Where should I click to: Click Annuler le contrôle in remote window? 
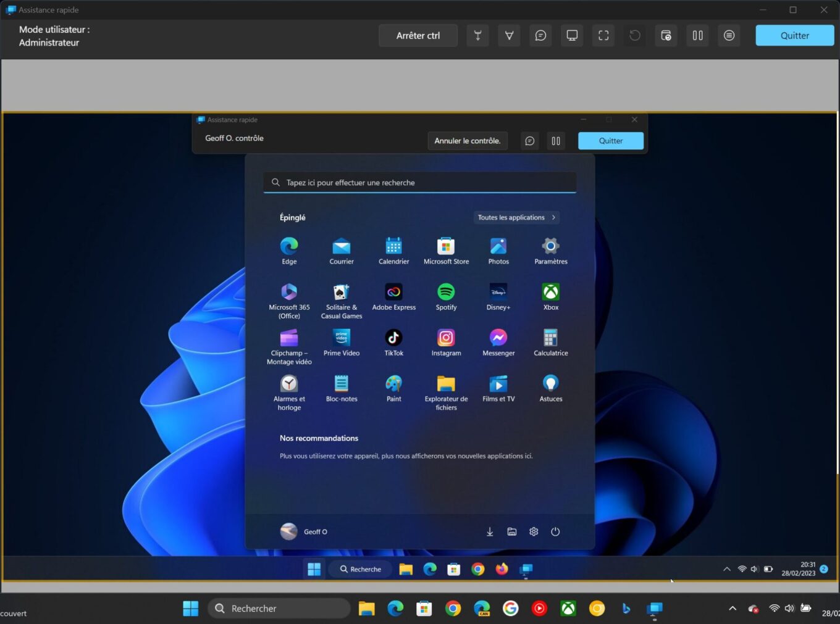point(468,141)
